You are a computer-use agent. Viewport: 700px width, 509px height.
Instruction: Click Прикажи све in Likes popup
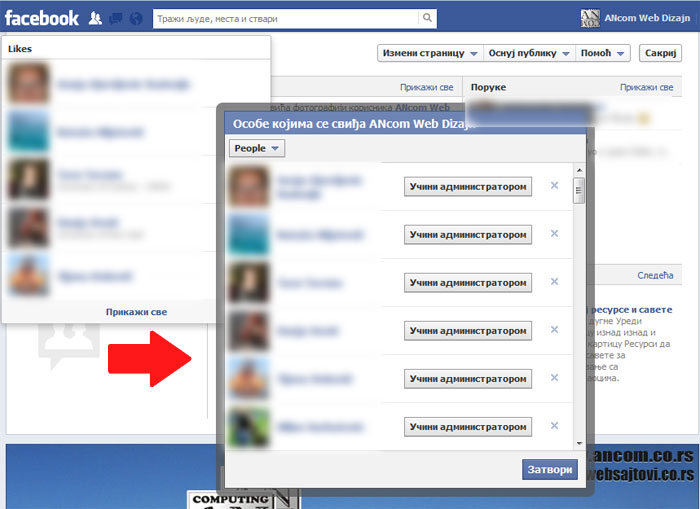click(136, 312)
